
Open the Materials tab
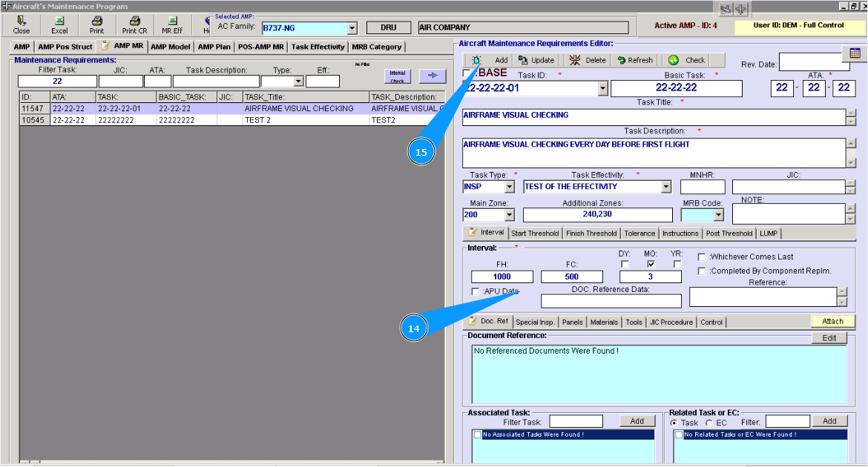604,322
